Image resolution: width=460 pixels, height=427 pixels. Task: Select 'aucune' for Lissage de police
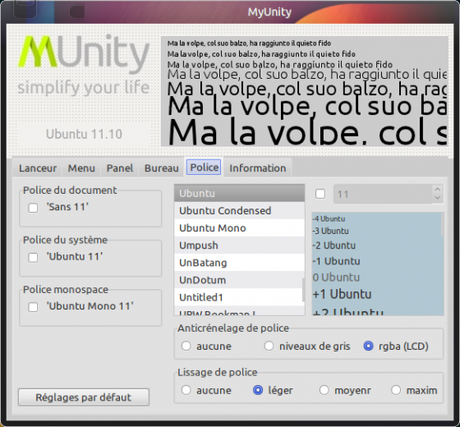pyautogui.click(x=186, y=390)
